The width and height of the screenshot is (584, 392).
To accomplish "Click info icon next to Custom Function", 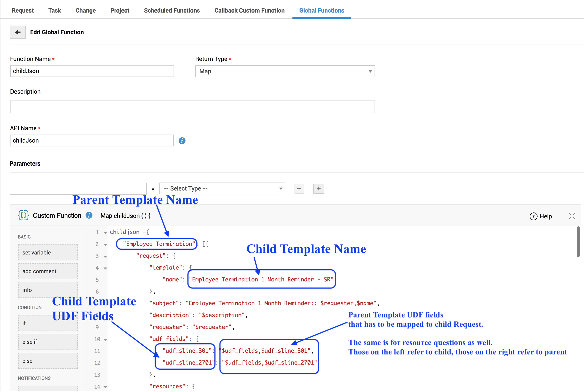I will point(89,215).
